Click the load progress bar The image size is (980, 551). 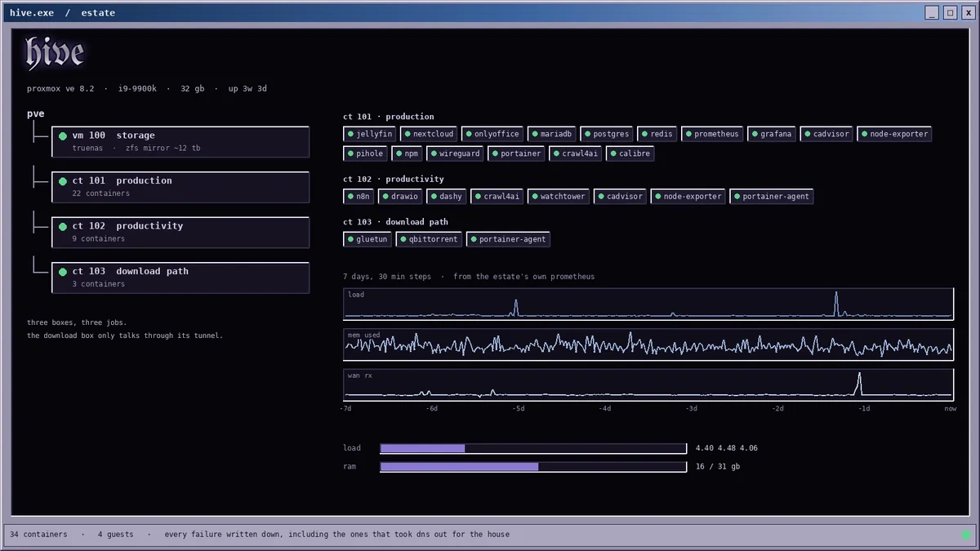[533, 448]
